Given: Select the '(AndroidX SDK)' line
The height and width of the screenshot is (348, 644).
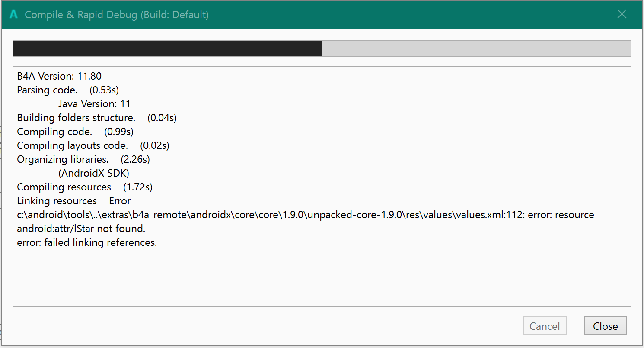Looking at the screenshot, I should pos(94,174).
